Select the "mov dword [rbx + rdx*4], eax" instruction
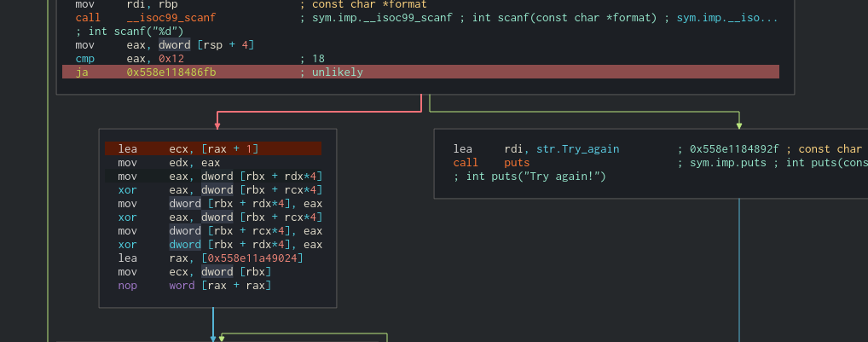 tap(220, 204)
